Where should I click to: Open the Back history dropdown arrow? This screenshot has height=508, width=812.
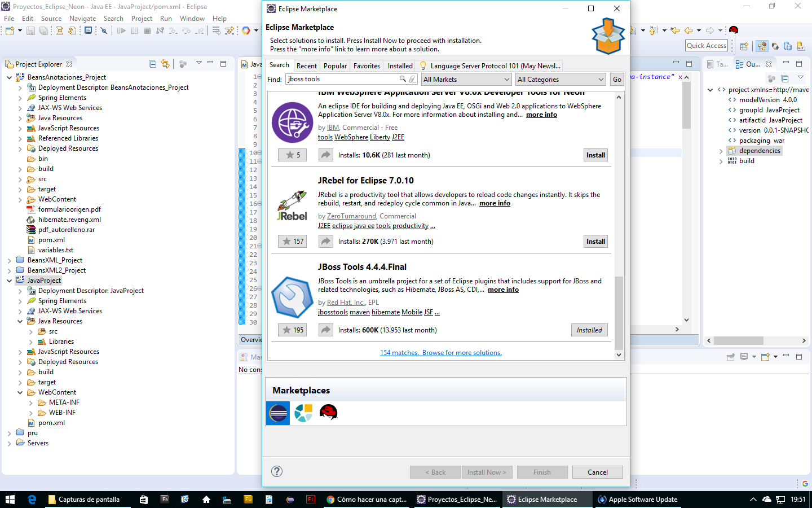tap(699, 30)
